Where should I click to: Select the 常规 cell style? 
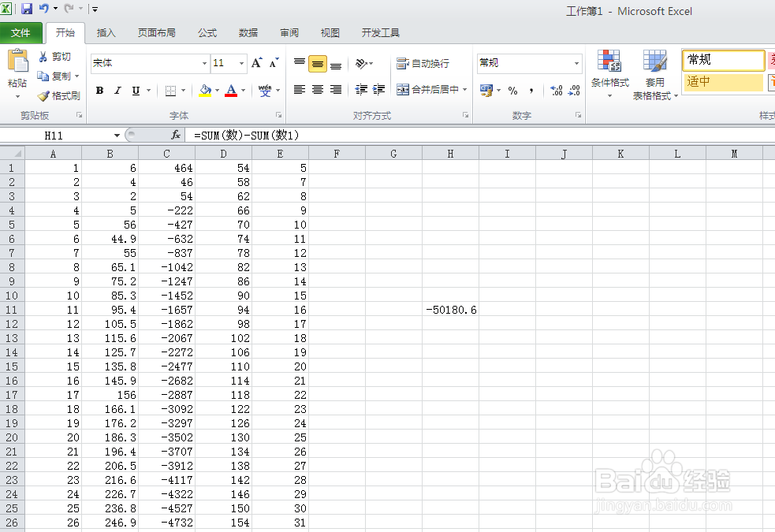click(x=724, y=60)
